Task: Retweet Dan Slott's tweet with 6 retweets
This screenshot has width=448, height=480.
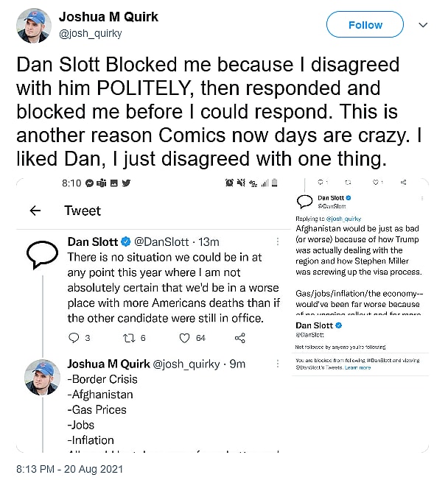Action: coord(130,338)
